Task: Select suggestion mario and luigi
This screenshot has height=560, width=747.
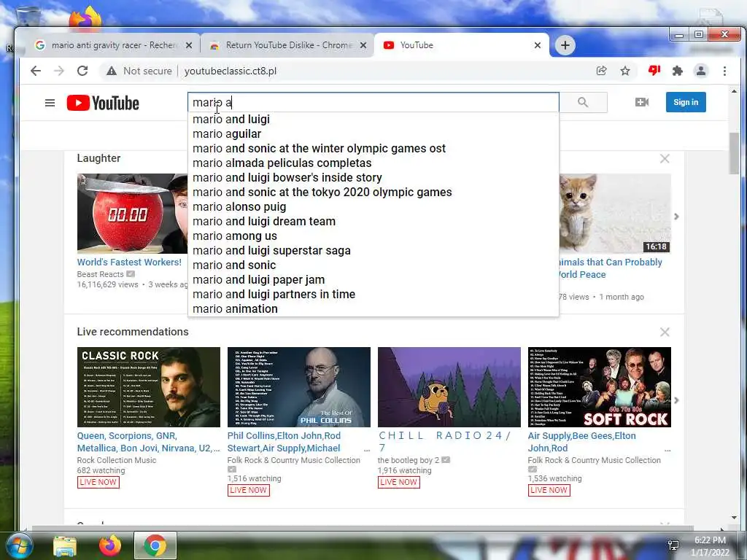Action: (373, 119)
